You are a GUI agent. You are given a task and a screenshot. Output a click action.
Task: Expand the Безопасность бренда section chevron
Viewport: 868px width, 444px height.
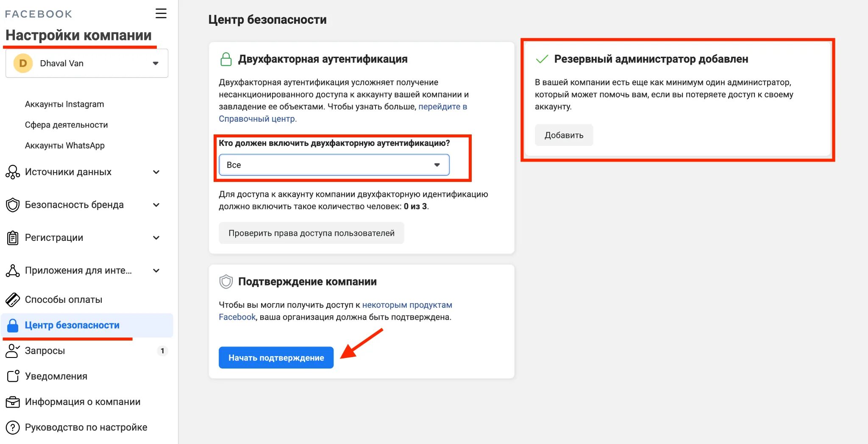(x=156, y=205)
